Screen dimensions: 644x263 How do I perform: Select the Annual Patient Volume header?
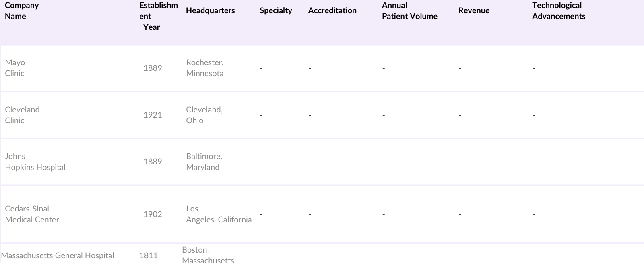409,11
